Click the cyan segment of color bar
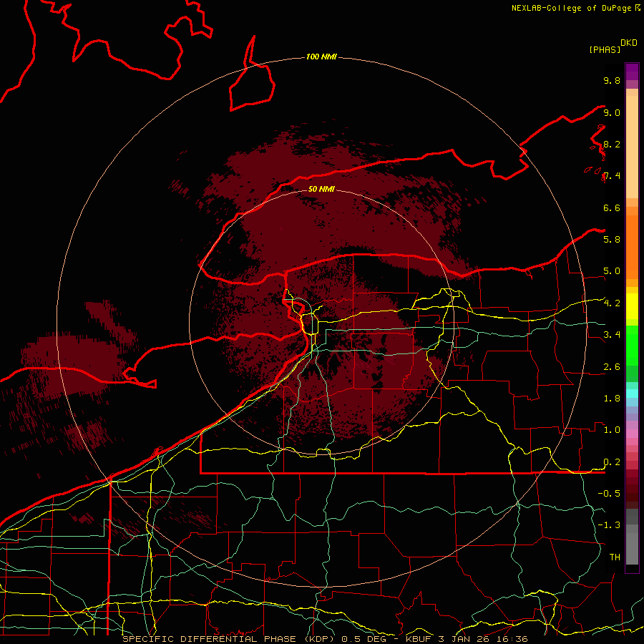This screenshot has height=644, width=644. click(632, 394)
